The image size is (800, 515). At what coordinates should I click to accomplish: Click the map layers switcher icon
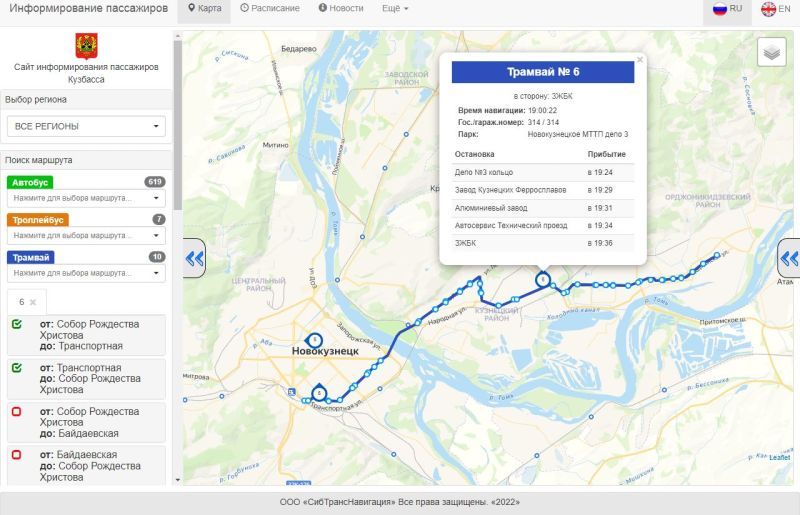[x=771, y=51]
